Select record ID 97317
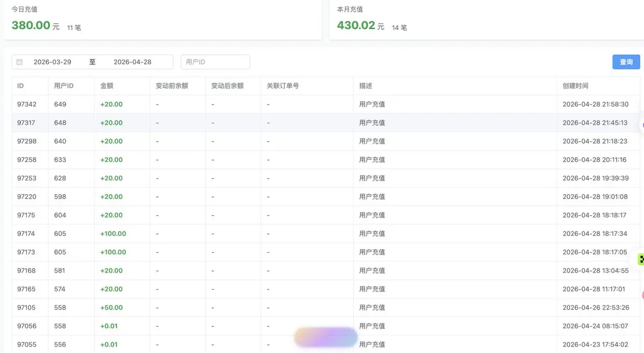Viewport: 644px width, 353px height. coord(26,123)
